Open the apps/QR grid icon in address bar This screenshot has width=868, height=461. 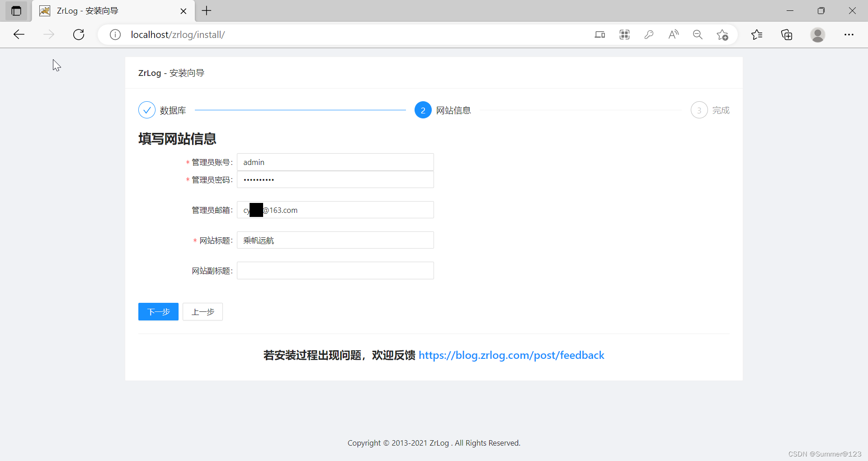tap(624, 34)
